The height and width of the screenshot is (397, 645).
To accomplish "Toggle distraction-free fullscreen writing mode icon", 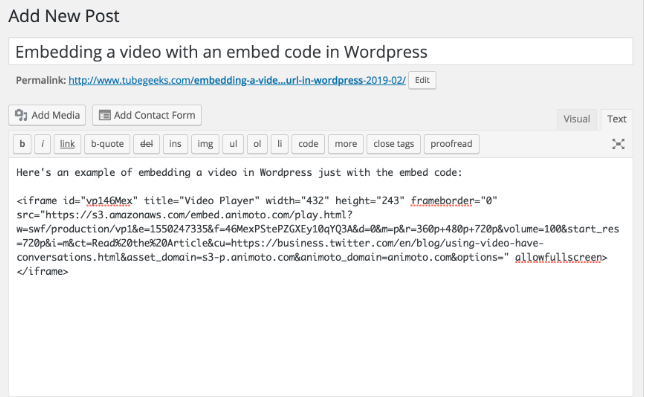I will tap(618, 144).
